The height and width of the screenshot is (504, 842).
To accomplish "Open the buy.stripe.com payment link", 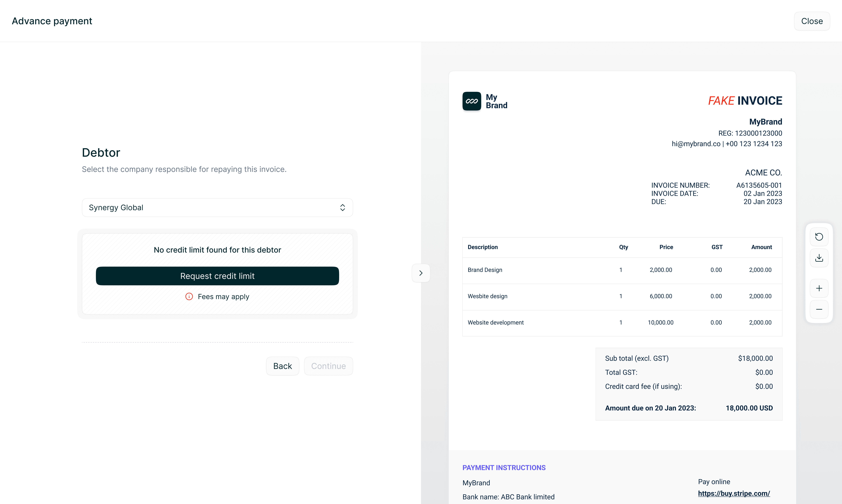I will coord(734,493).
